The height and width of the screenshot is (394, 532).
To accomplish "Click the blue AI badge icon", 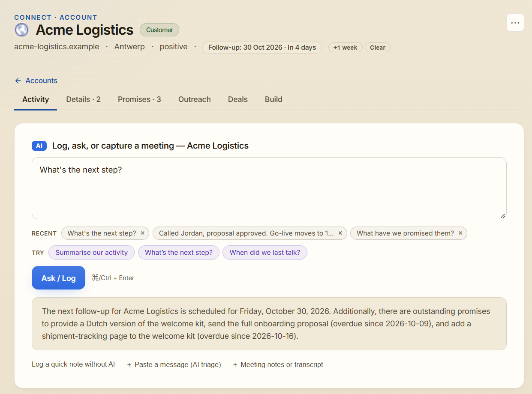I will point(39,146).
